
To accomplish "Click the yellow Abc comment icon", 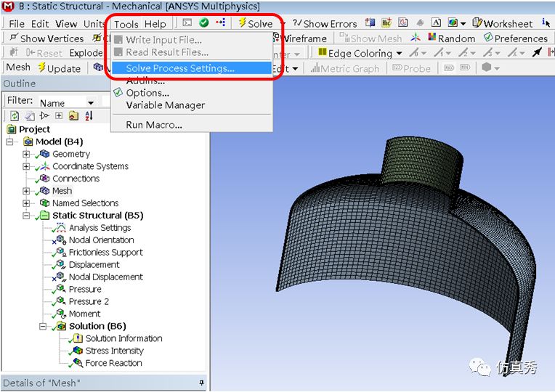I will 386,23.
